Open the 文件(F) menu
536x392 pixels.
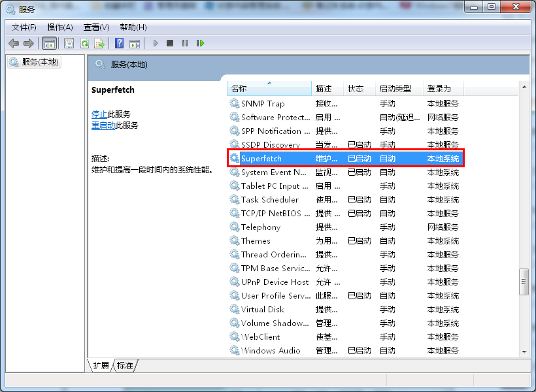24,27
